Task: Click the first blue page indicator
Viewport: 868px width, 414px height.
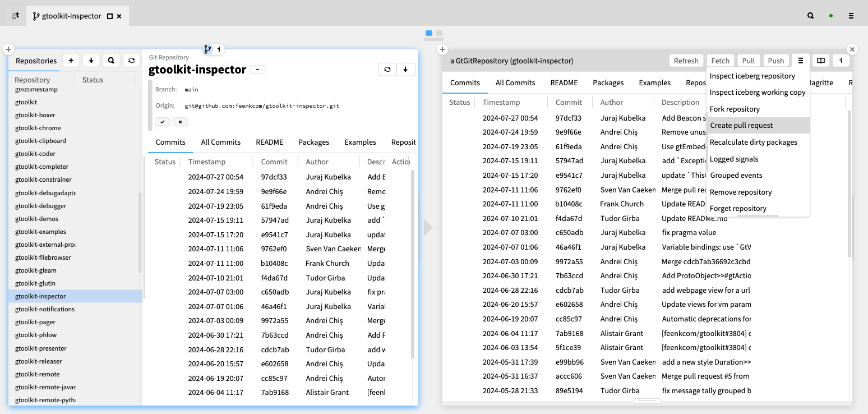Action: coord(429,33)
